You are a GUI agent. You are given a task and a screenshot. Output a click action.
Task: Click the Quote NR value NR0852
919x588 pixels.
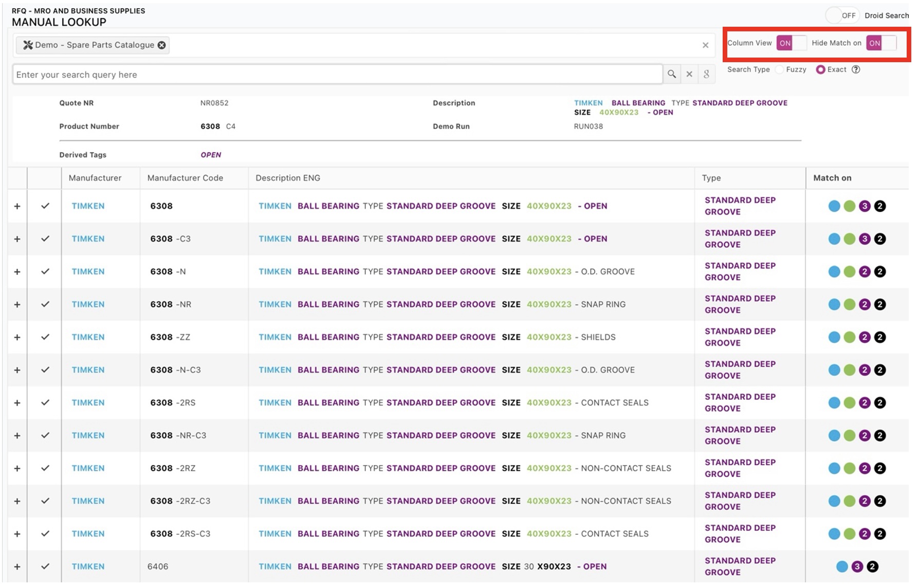pyautogui.click(x=214, y=103)
